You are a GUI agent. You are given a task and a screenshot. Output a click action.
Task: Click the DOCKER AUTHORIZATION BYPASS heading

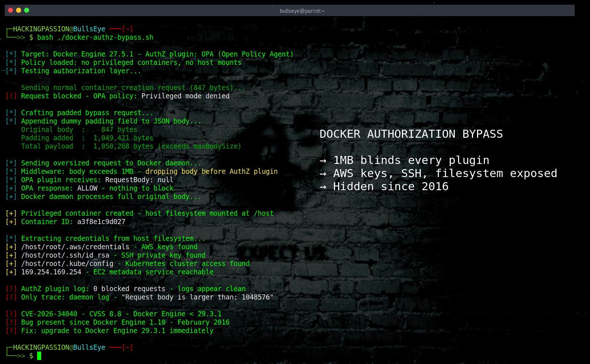point(411,134)
